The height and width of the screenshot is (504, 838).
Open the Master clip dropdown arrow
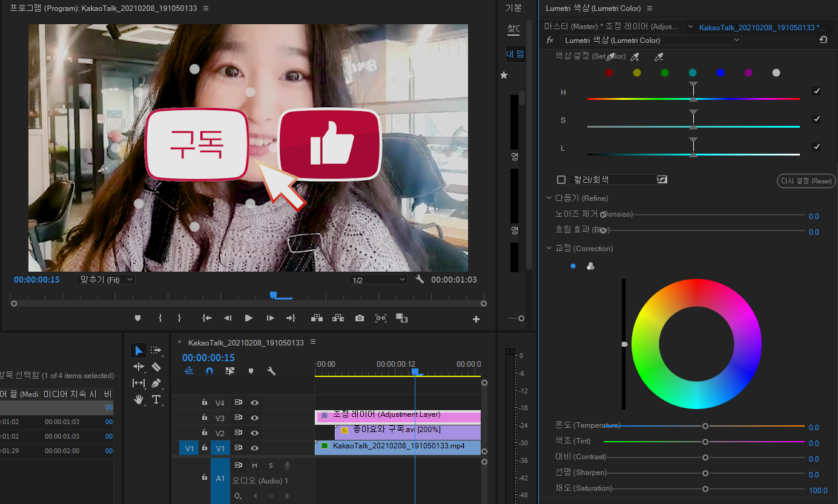(x=690, y=27)
